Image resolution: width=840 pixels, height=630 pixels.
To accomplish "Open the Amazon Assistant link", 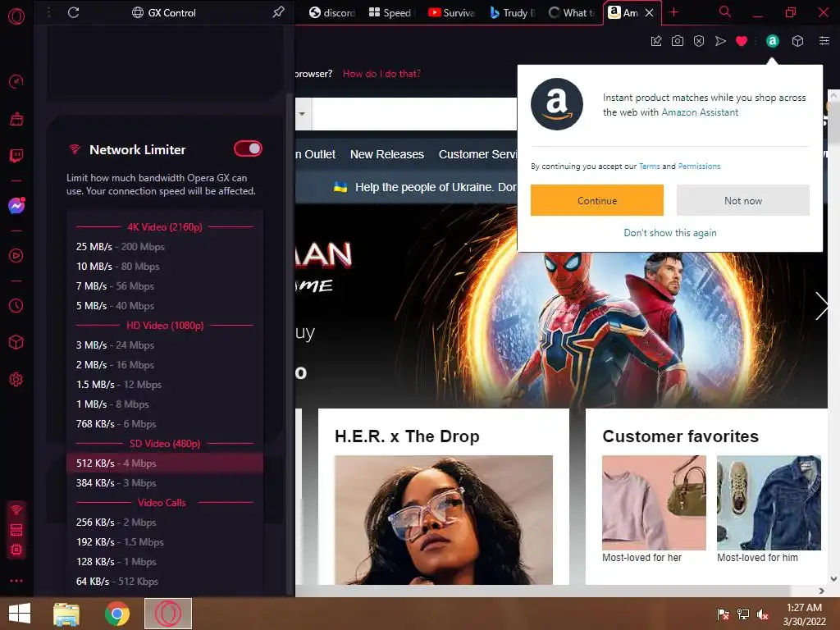I will pyautogui.click(x=700, y=112).
